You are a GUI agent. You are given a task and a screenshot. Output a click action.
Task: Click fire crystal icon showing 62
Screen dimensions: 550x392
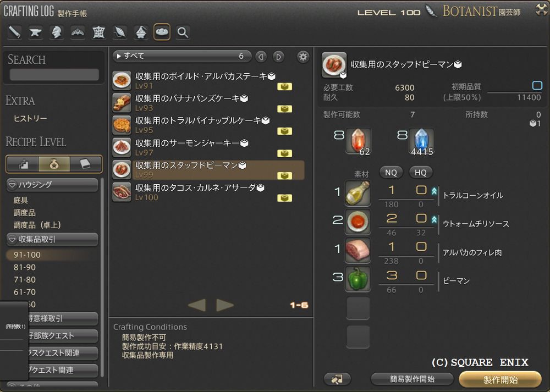pyautogui.click(x=358, y=141)
